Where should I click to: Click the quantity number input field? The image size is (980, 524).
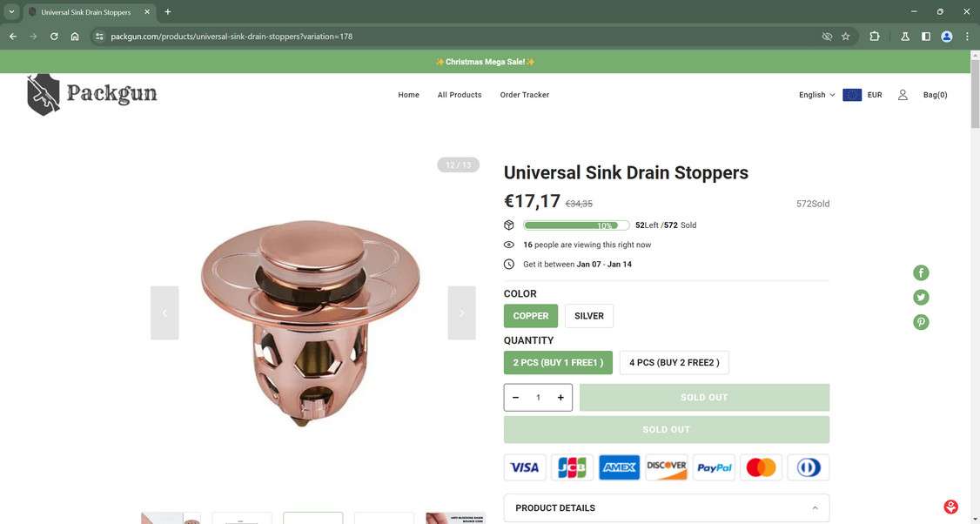tap(538, 398)
